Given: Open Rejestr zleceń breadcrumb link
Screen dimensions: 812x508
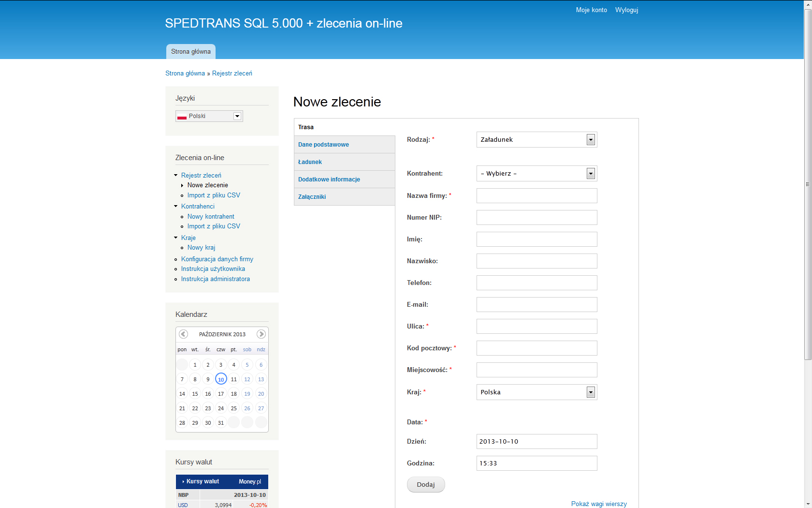Looking at the screenshot, I should [x=232, y=74].
